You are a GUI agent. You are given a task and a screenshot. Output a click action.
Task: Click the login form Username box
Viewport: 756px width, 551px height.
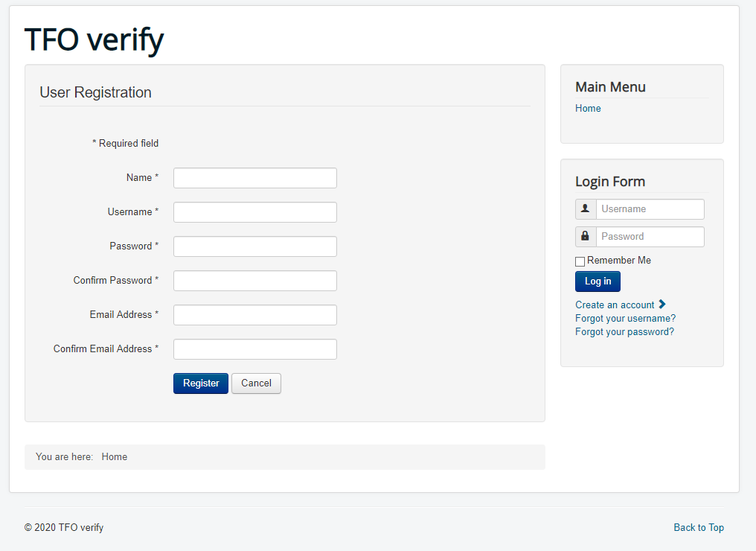tap(650, 209)
